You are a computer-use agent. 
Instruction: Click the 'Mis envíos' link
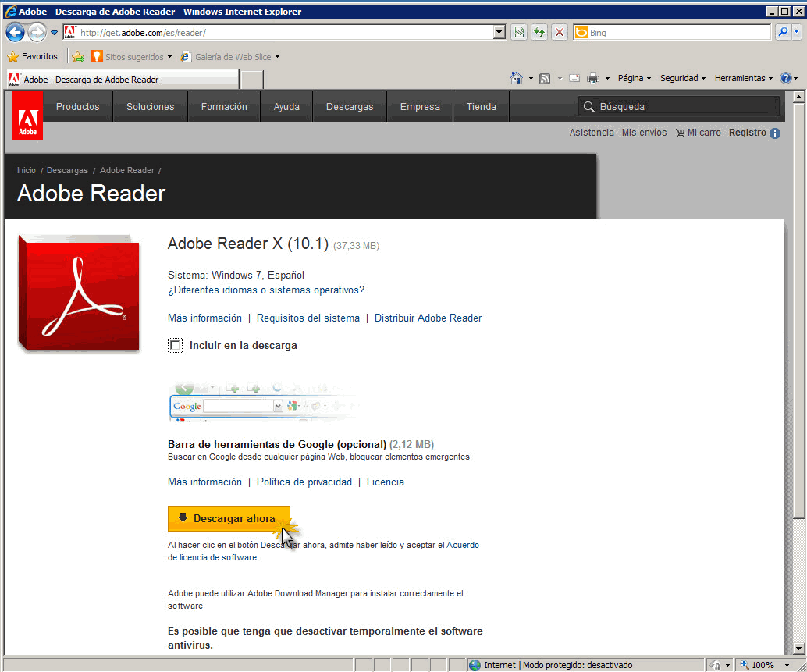pos(644,133)
